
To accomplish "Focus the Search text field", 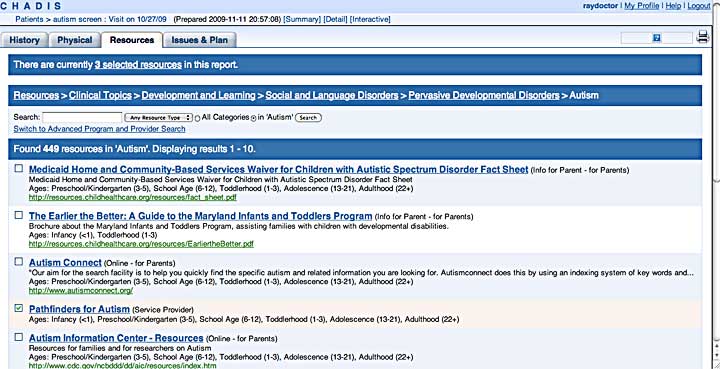I will [82, 117].
